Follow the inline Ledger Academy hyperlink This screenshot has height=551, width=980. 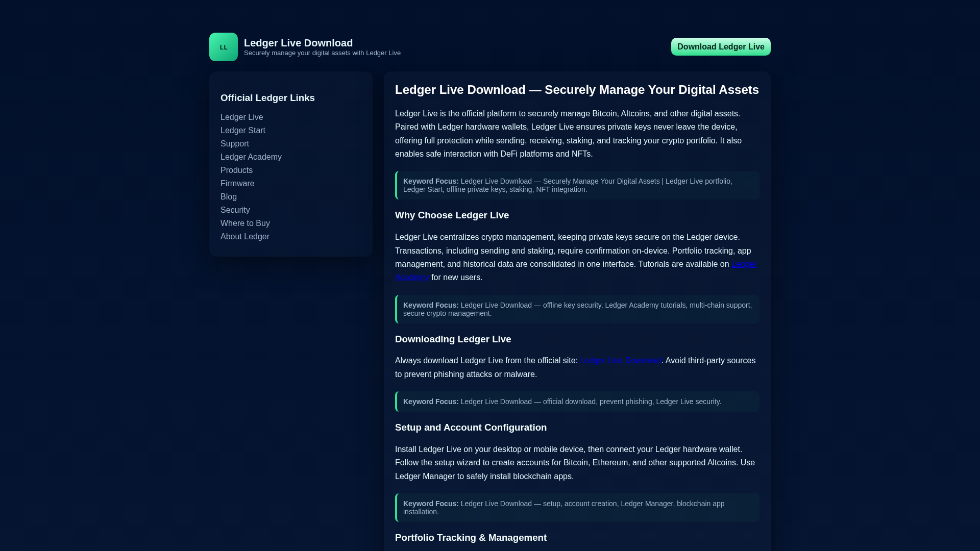tap(744, 264)
